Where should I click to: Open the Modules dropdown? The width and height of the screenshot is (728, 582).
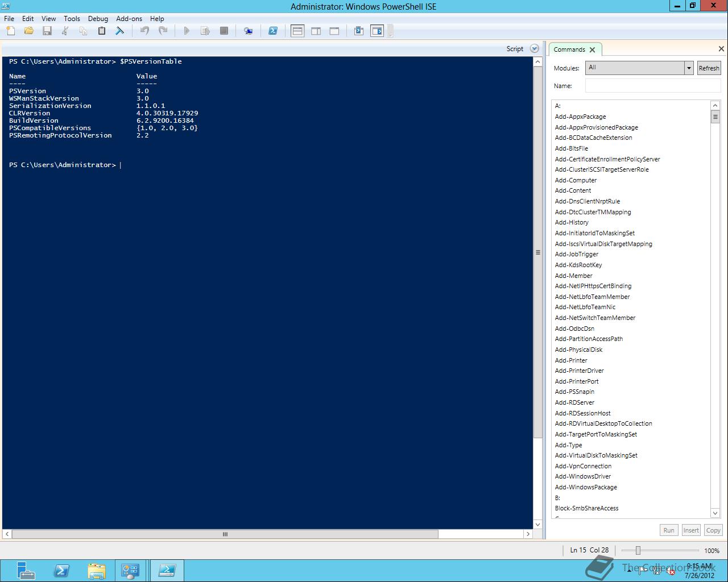689,68
